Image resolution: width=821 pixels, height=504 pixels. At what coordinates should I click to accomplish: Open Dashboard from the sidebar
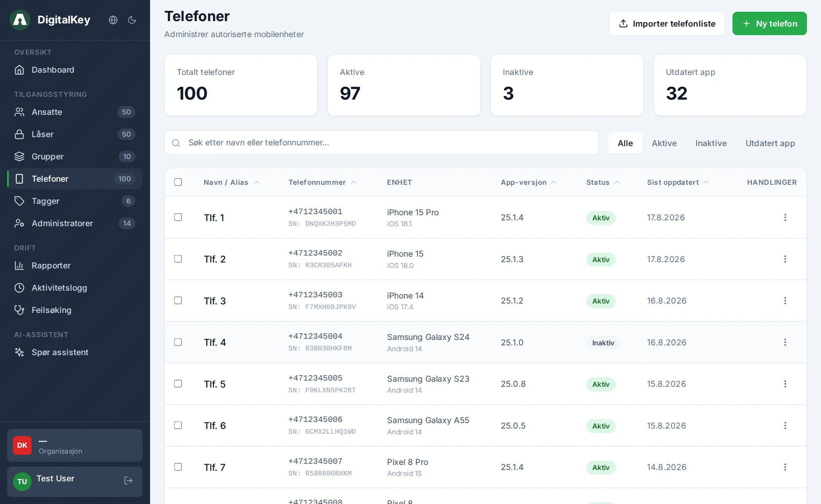pos(75,70)
